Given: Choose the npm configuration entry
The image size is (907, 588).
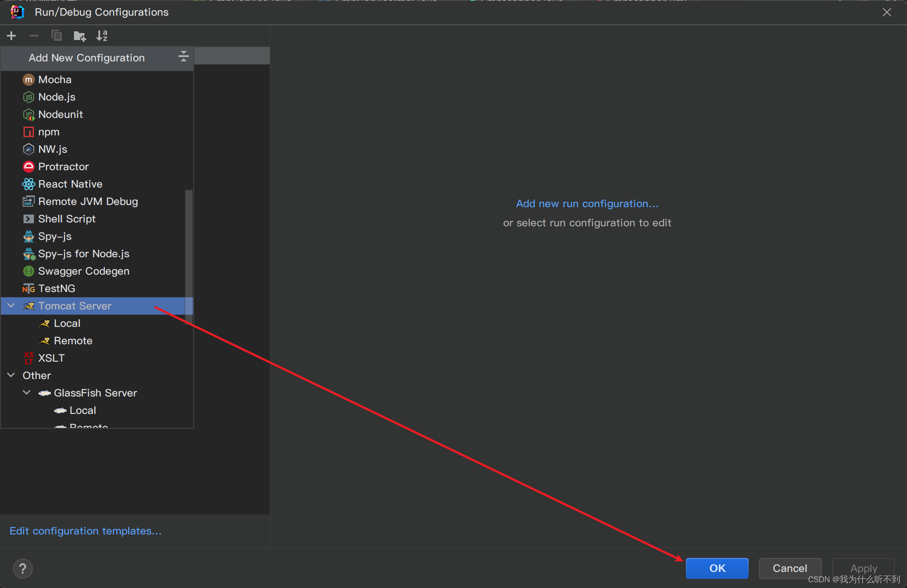Looking at the screenshot, I should 49,132.
